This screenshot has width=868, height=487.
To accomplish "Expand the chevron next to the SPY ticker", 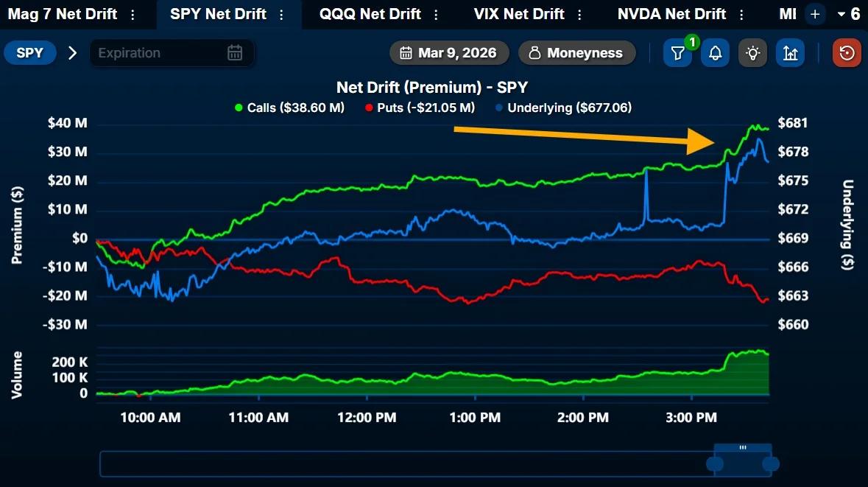I will tap(71, 52).
